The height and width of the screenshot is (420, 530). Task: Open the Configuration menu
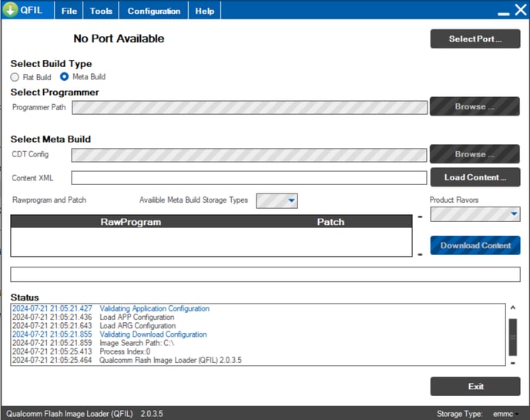point(154,11)
